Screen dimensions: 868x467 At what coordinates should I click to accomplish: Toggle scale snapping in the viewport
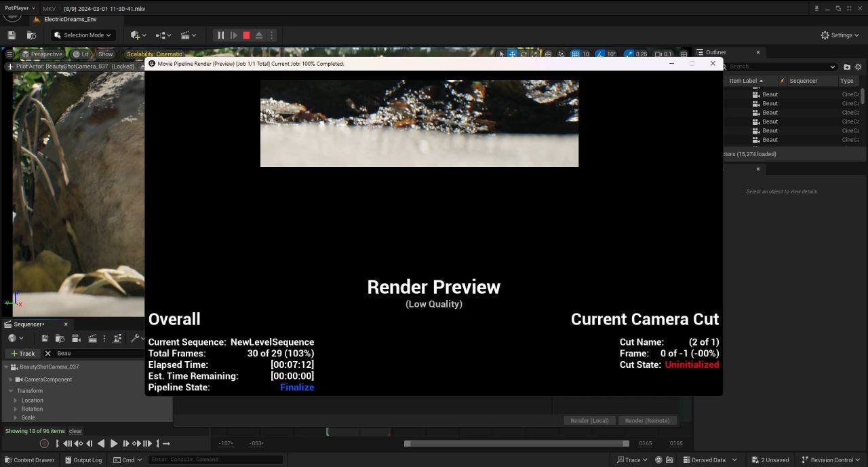(x=629, y=54)
